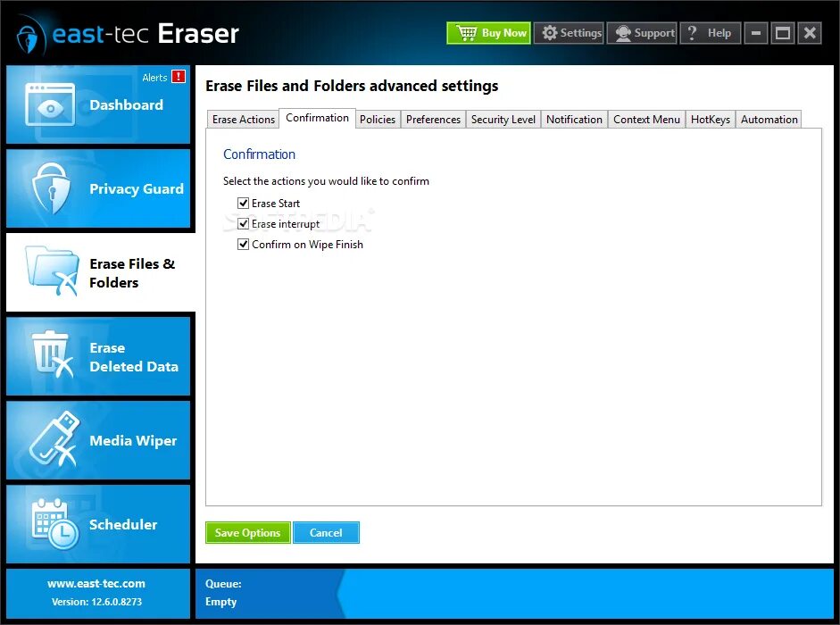
Task: Click the Cancel button
Action: [326, 533]
